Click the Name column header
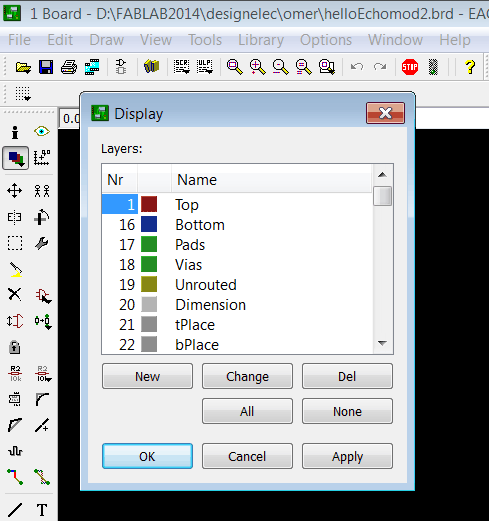The image size is (489, 521). 271,180
